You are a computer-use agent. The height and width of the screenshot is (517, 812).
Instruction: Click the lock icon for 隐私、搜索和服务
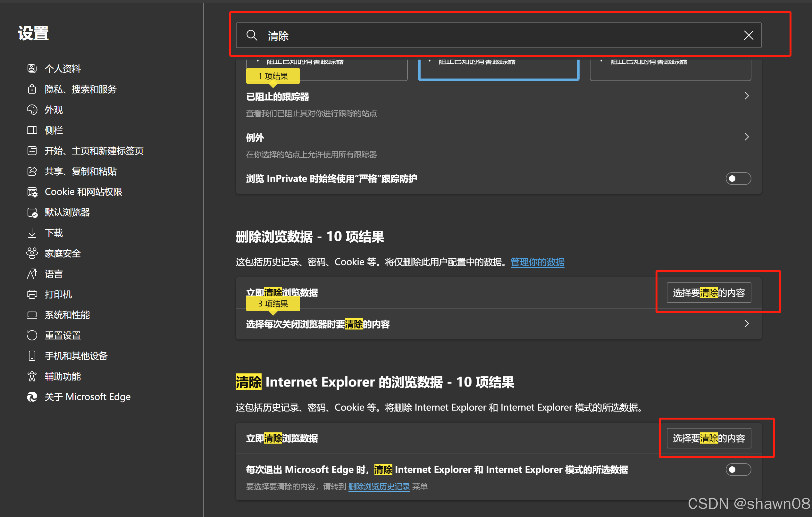click(32, 89)
